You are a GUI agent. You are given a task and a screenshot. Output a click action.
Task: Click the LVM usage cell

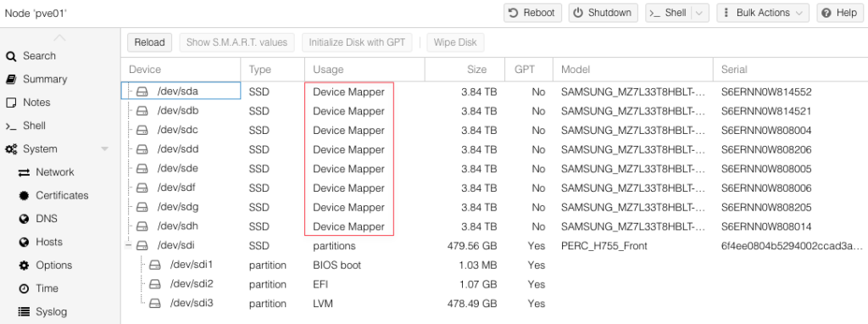point(323,304)
